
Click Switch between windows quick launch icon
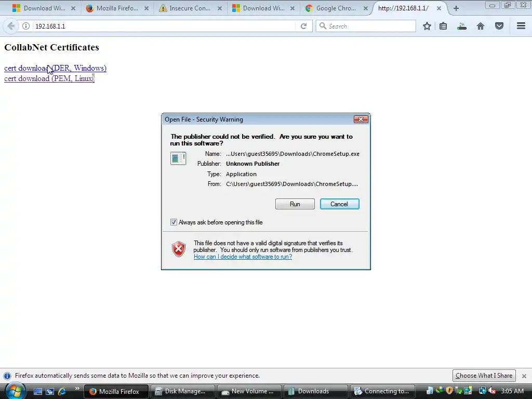click(50, 391)
